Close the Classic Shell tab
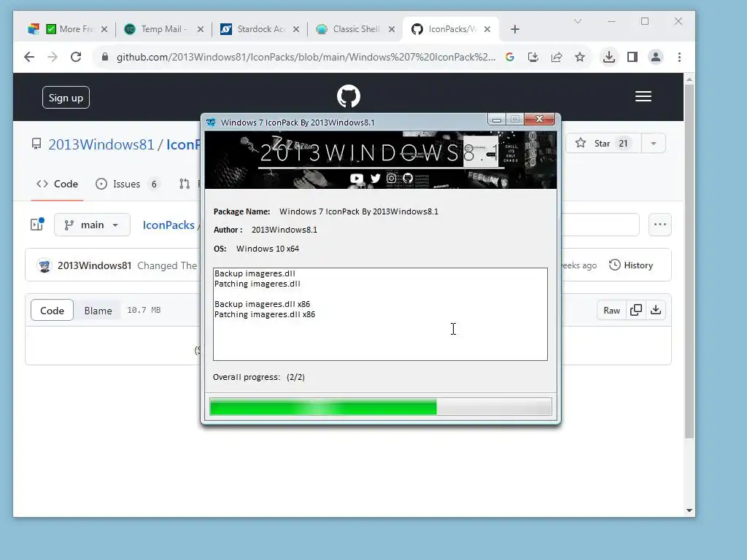Screen dimensions: 747x560 392,29
